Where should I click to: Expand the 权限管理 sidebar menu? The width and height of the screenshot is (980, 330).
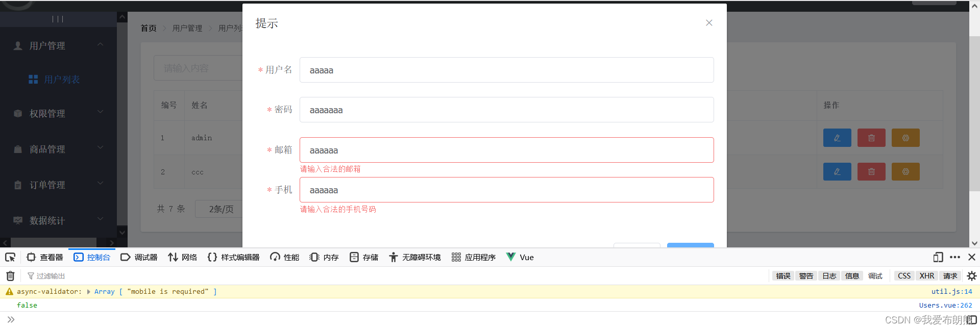tap(58, 113)
